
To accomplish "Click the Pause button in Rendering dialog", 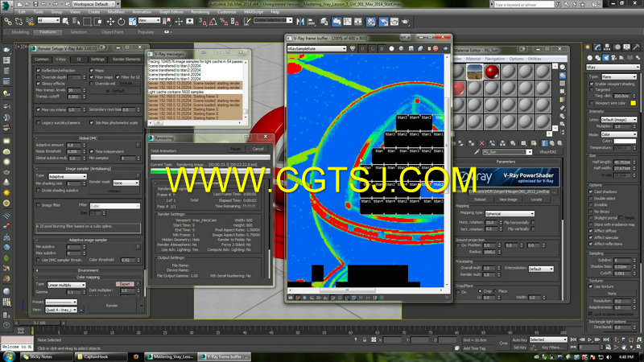I will [235, 149].
